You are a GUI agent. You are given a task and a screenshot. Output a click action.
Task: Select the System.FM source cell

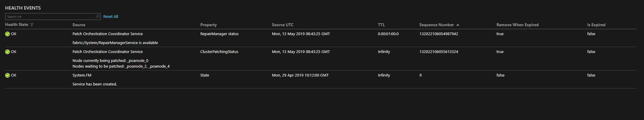(82, 75)
